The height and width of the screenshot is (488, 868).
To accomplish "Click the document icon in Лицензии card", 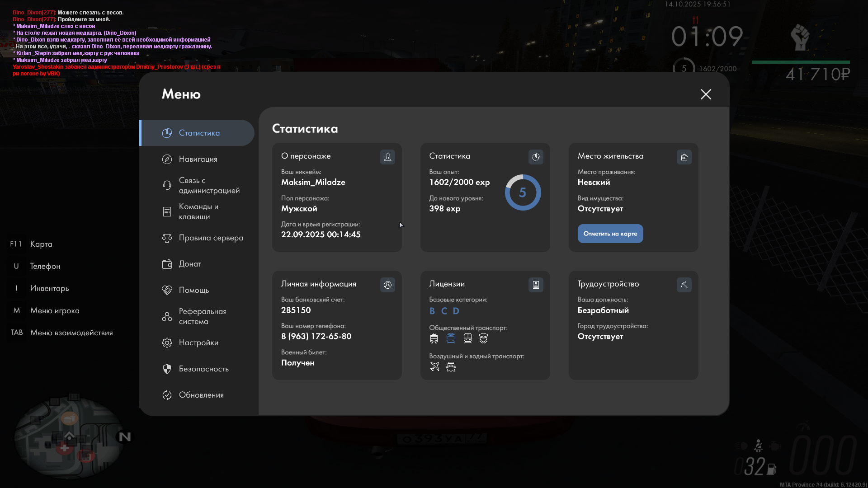I will [536, 285].
